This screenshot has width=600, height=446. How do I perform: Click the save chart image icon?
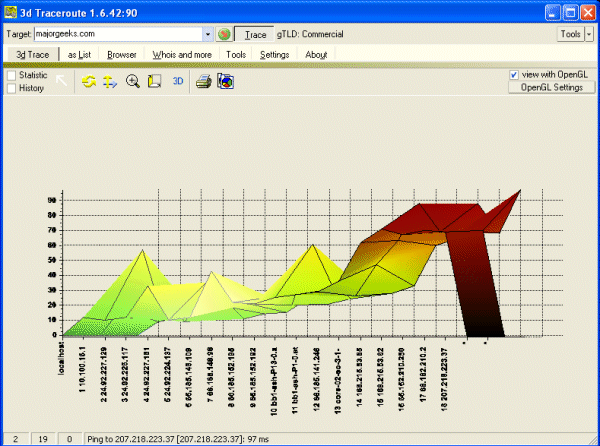click(x=225, y=81)
